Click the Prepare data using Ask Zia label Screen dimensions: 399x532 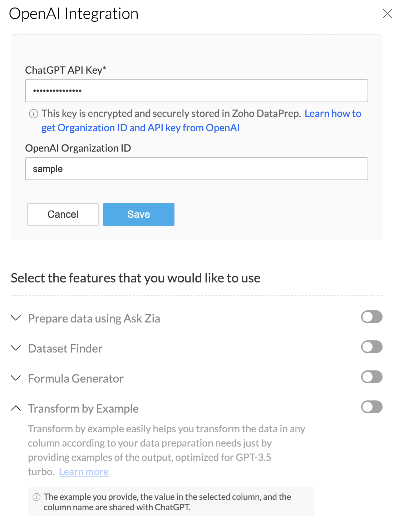(94, 319)
